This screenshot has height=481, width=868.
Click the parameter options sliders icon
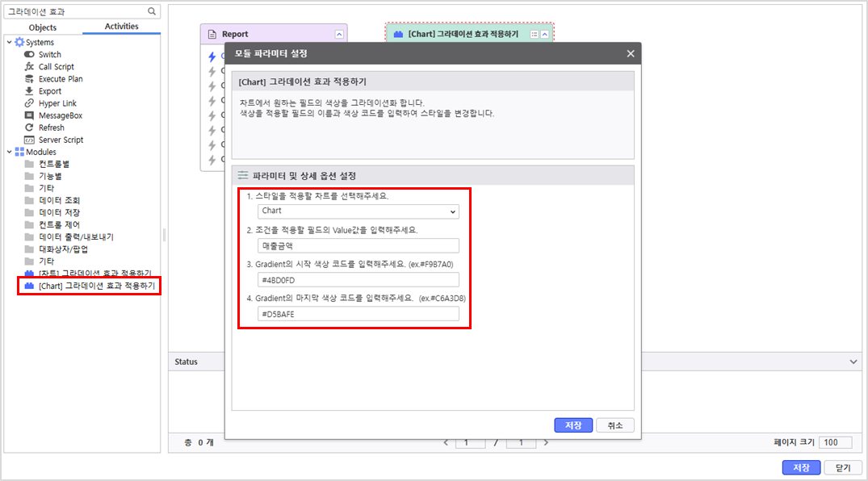click(242, 175)
